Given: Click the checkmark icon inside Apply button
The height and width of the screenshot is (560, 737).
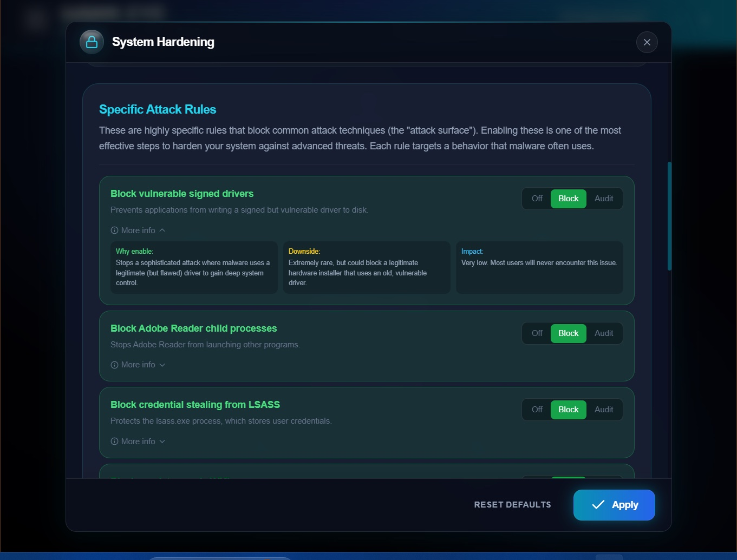Looking at the screenshot, I should (598, 505).
